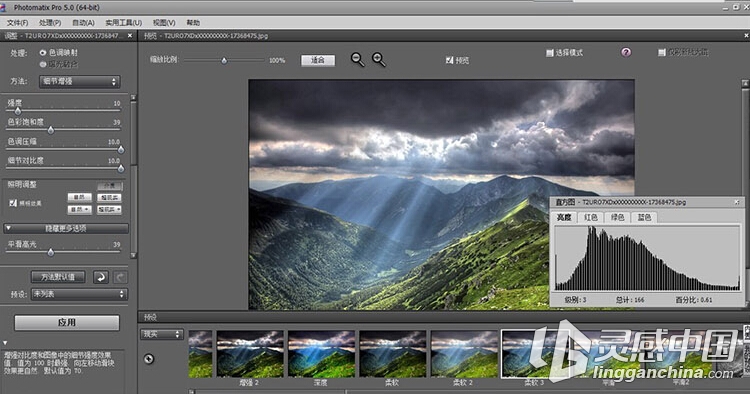
Task: Click the histogram graph area
Action: (x=647, y=258)
